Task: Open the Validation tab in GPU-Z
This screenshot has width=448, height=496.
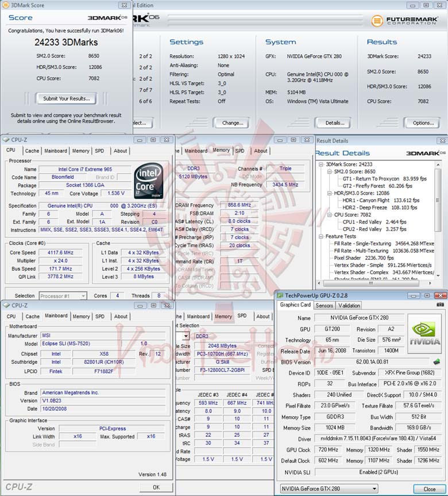Action: [x=349, y=305]
